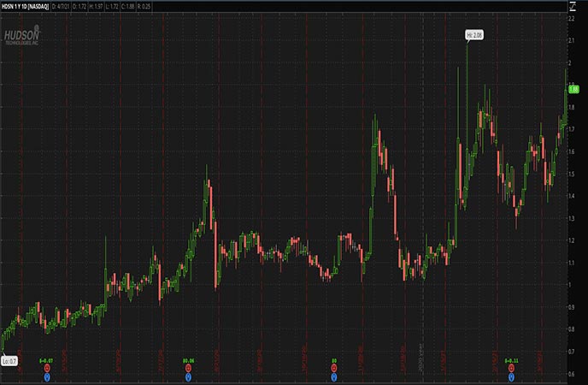Click the blue conference call icon before the 11/ date line
Viewport: 588px width, 385px height.
pyautogui.click(x=334, y=376)
